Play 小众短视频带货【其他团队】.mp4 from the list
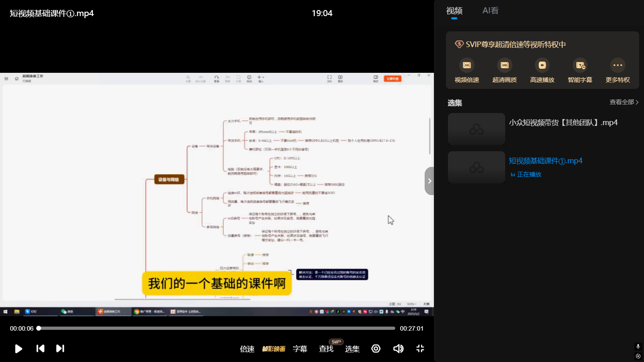644x362 pixels. tap(563, 123)
